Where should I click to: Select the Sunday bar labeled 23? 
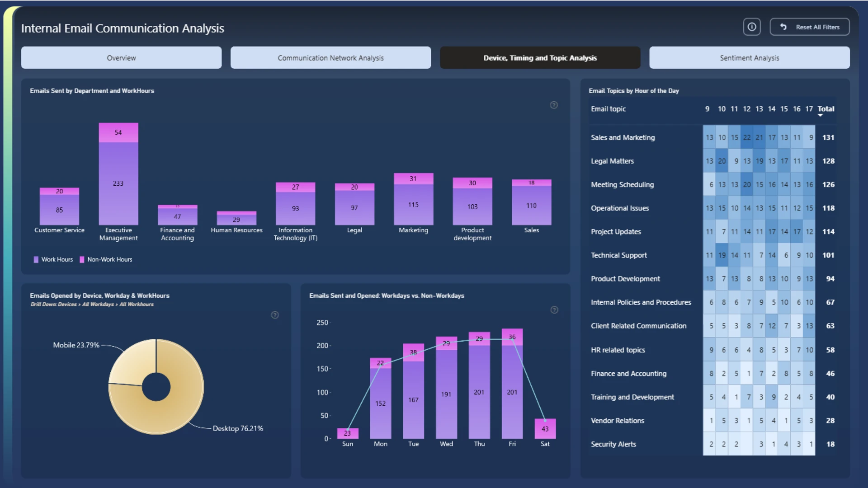[x=347, y=433]
